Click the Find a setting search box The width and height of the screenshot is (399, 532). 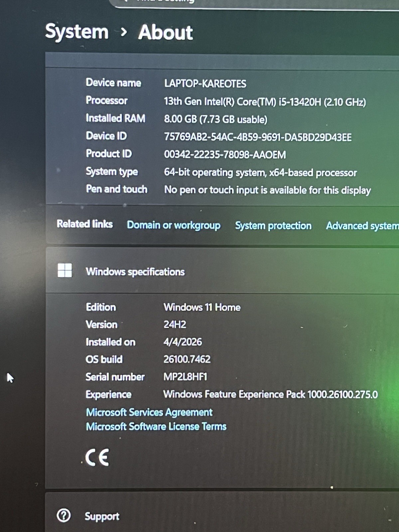coord(254,3)
